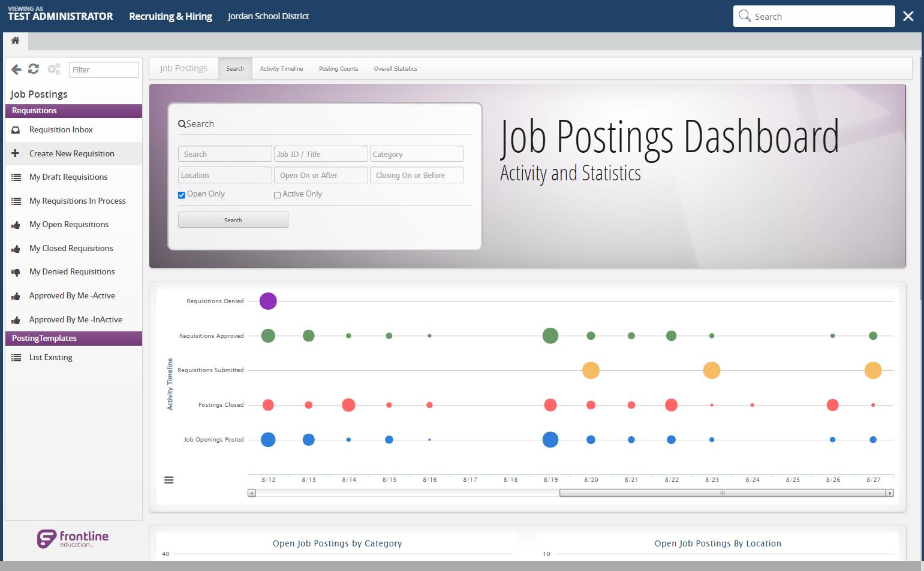This screenshot has height=571, width=924.
Task: Click the plus icon for Create New Requisition
Action: (x=16, y=153)
